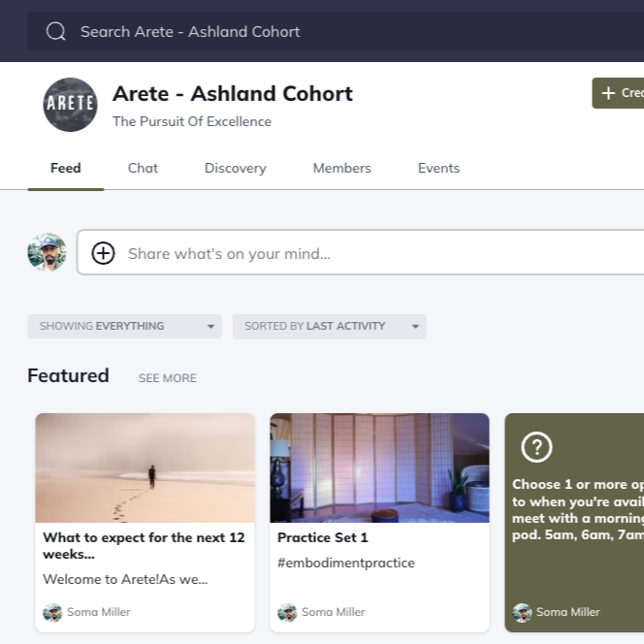Open the beach footprints thumbnail image

pos(145,467)
